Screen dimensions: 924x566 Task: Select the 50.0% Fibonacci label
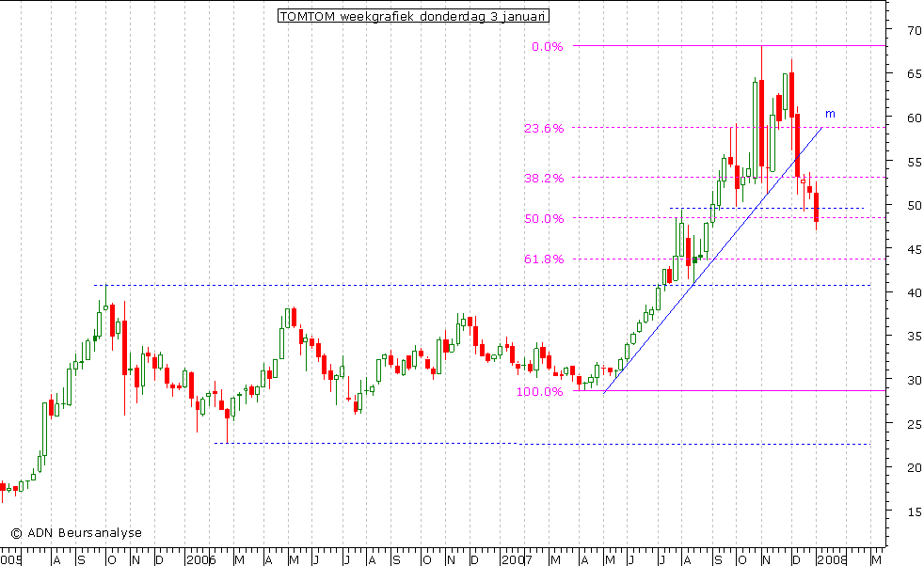point(544,218)
